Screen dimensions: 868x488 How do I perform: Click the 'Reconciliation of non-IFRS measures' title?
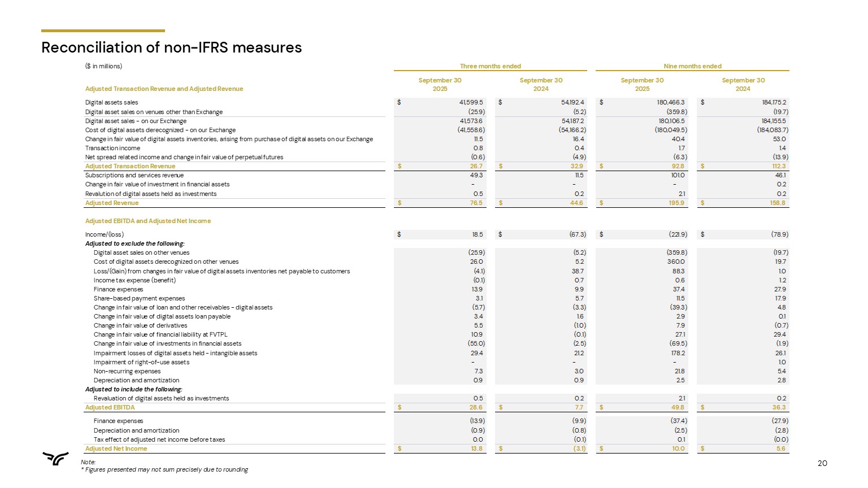click(171, 47)
